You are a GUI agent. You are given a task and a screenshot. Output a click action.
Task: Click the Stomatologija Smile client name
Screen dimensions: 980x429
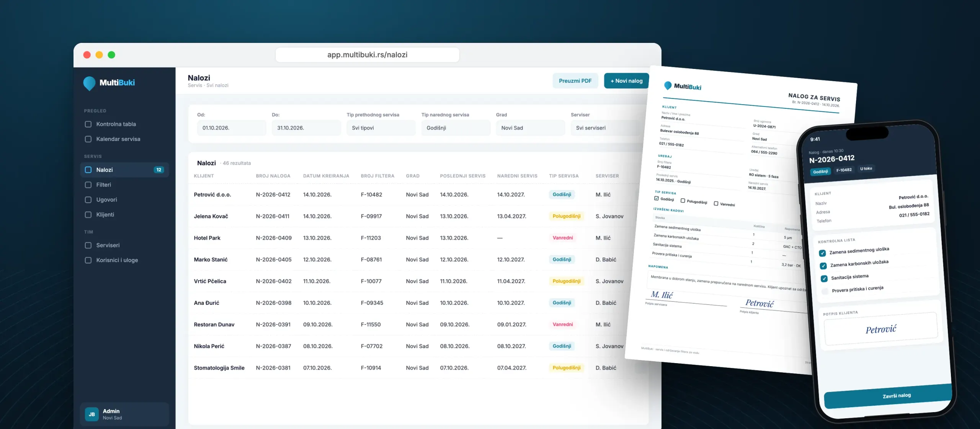(x=219, y=368)
